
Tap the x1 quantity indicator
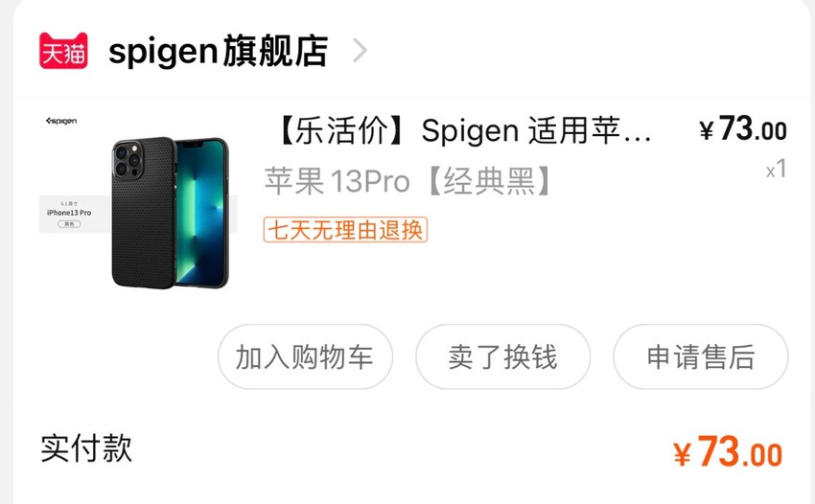[x=777, y=170]
